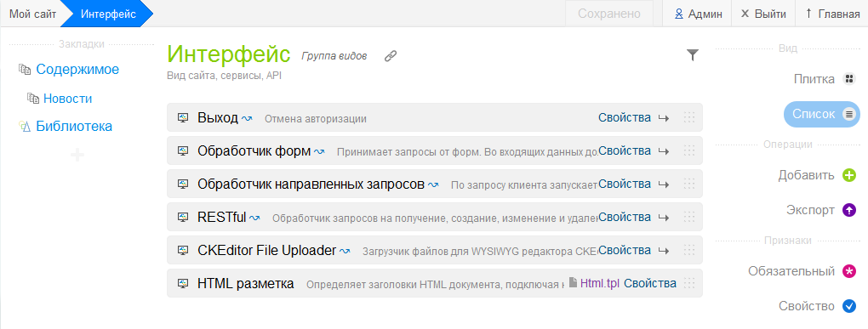Open Свойства for HTML разметка

pos(650,283)
